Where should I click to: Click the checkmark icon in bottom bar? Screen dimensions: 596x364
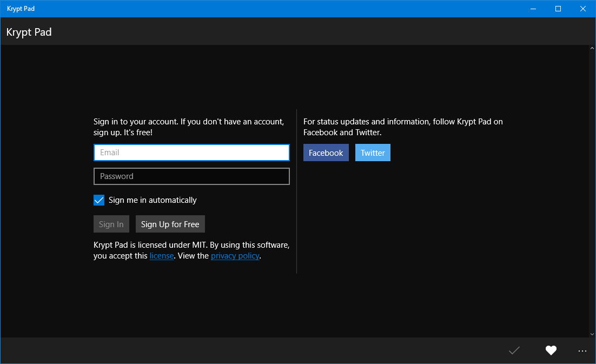[514, 350]
